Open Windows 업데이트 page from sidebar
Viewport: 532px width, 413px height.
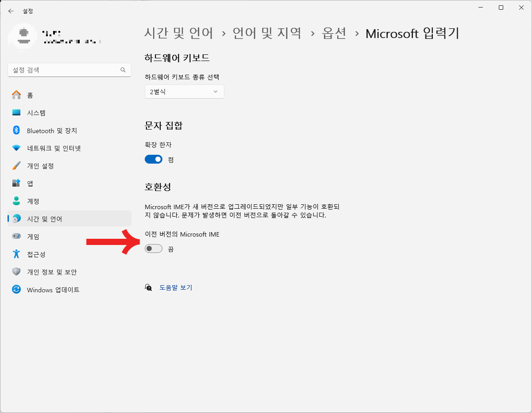(x=69, y=290)
